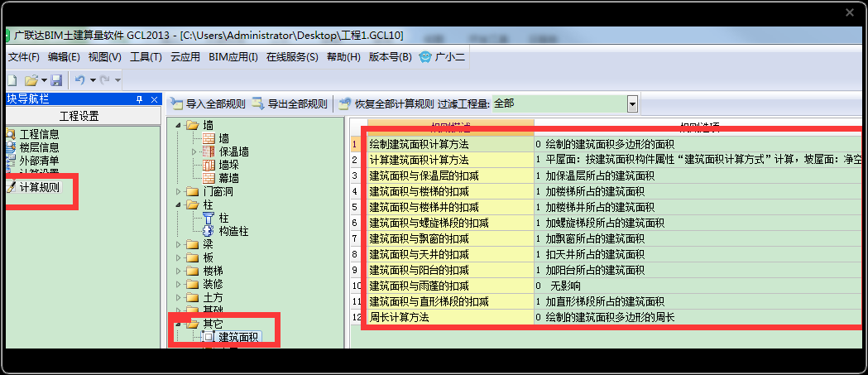Expand the 楼梯 folder
Image resolution: width=868 pixels, height=375 pixels.
(x=178, y=272)
